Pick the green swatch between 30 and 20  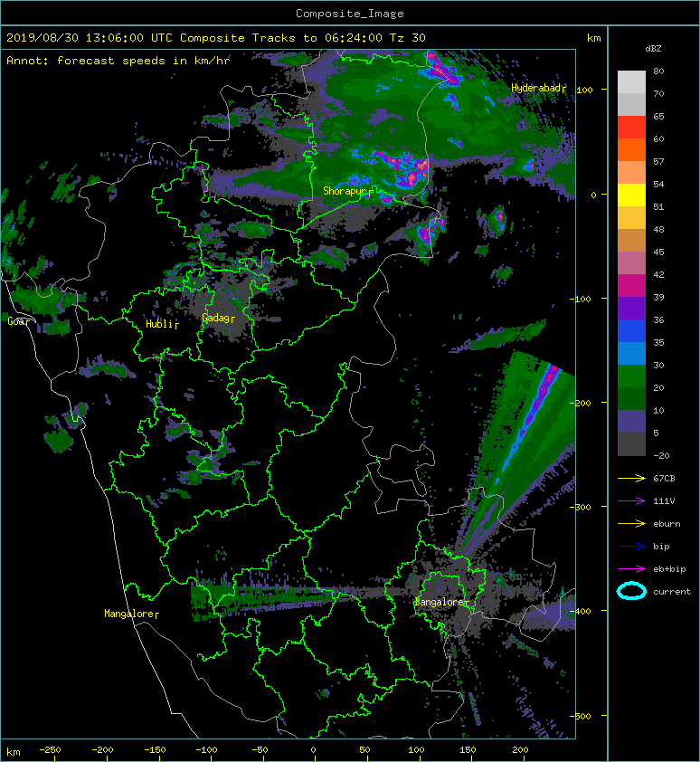[631, 376]
